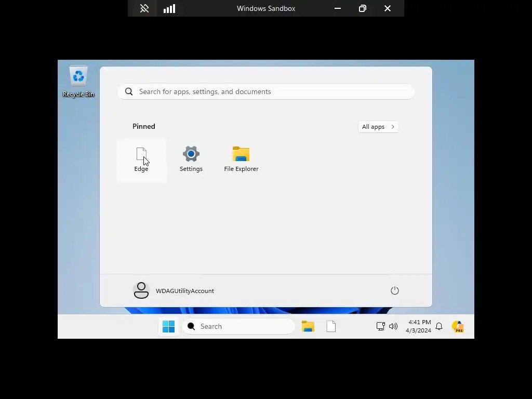Open the WDAGUtilityAccount user menu
Screen dimensions: 532x399
(174, 291)
